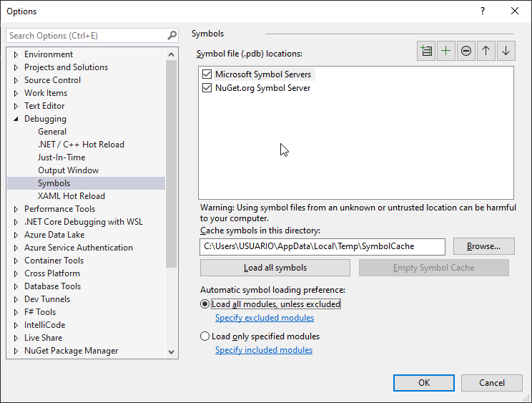Uncheck Microsoft Symbol Servers checkbox

click(x=207, y=74)
